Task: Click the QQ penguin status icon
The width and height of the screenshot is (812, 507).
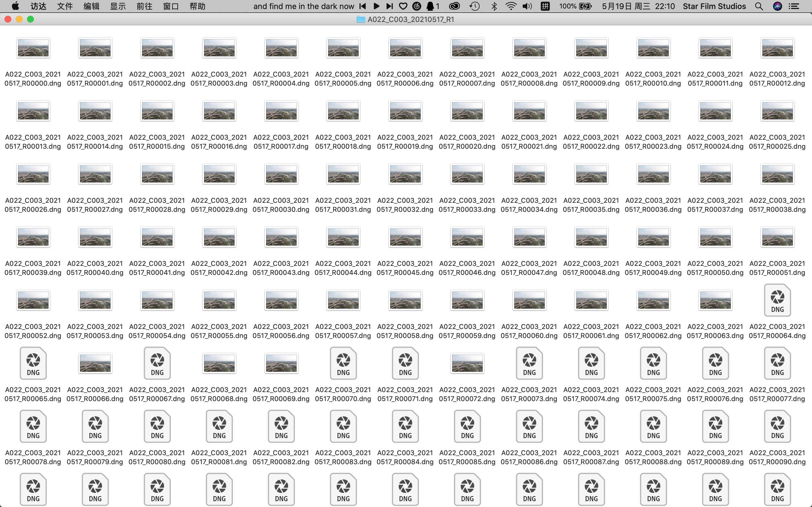Action: tap(430, 6)
